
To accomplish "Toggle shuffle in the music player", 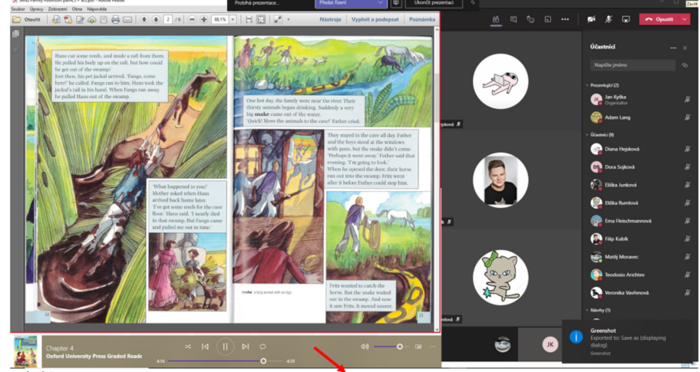I will [188, 347].
